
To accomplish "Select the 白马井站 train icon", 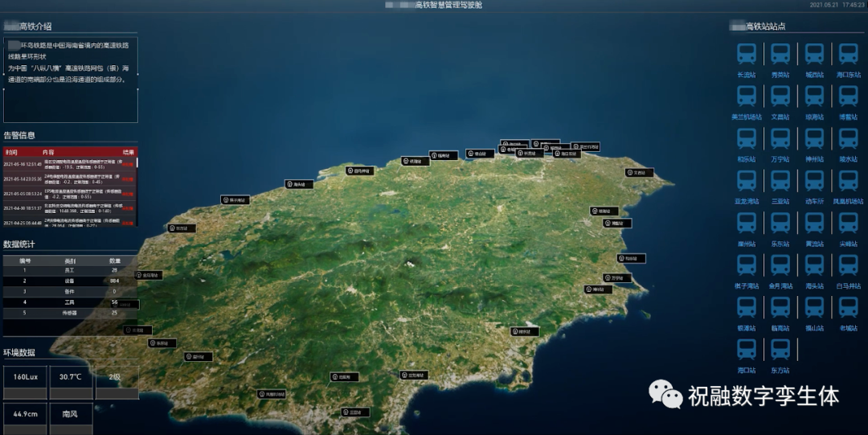I will pyautogui.click(x=848, y=265).
